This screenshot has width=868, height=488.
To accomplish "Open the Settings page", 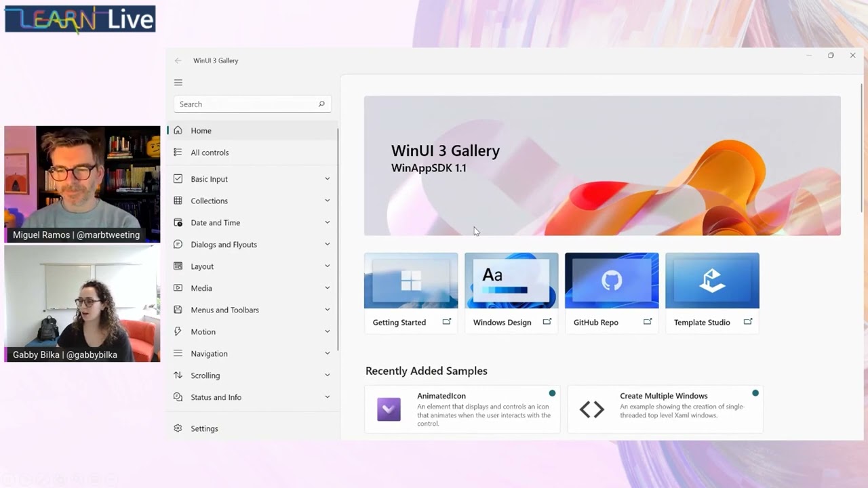I will (252, 428).
